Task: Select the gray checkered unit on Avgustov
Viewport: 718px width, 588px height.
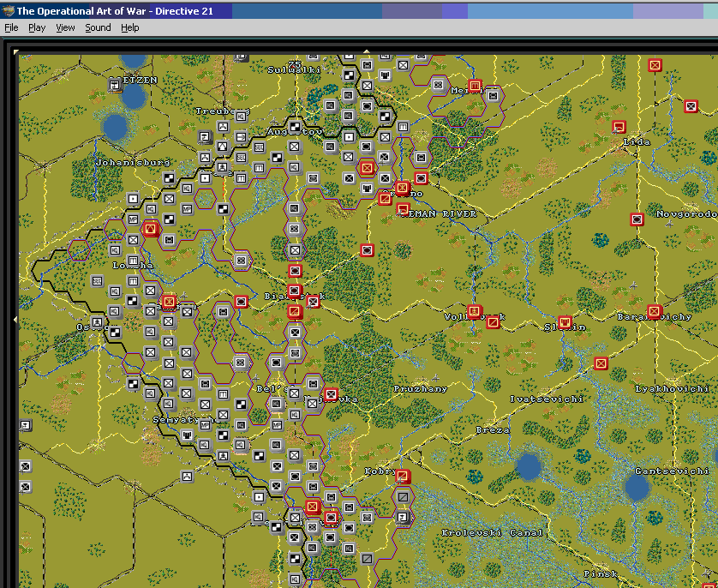Action: [x=295, y=126]
